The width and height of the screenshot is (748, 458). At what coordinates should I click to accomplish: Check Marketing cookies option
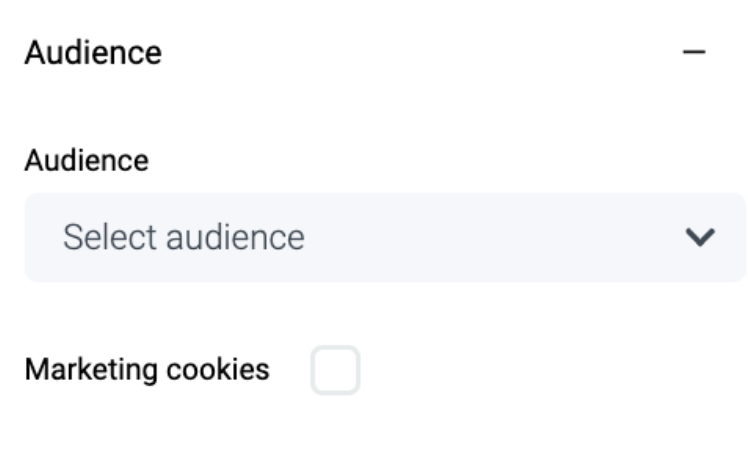[x=335, y=370]
